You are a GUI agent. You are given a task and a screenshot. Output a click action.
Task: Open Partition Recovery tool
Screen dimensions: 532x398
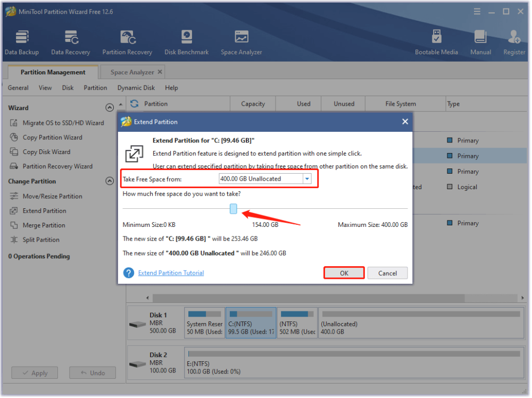click(x=127, y=43)
